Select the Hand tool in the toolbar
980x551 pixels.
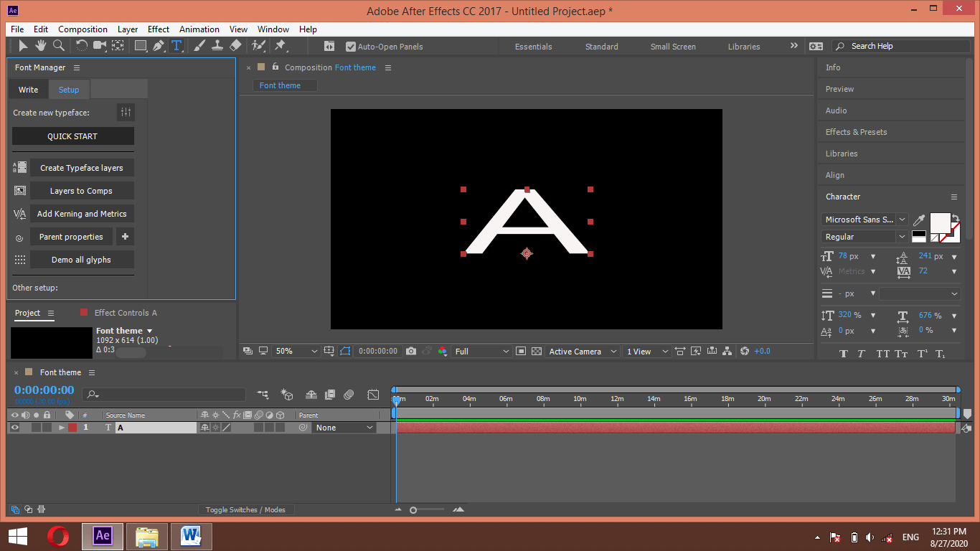point(40,45)
